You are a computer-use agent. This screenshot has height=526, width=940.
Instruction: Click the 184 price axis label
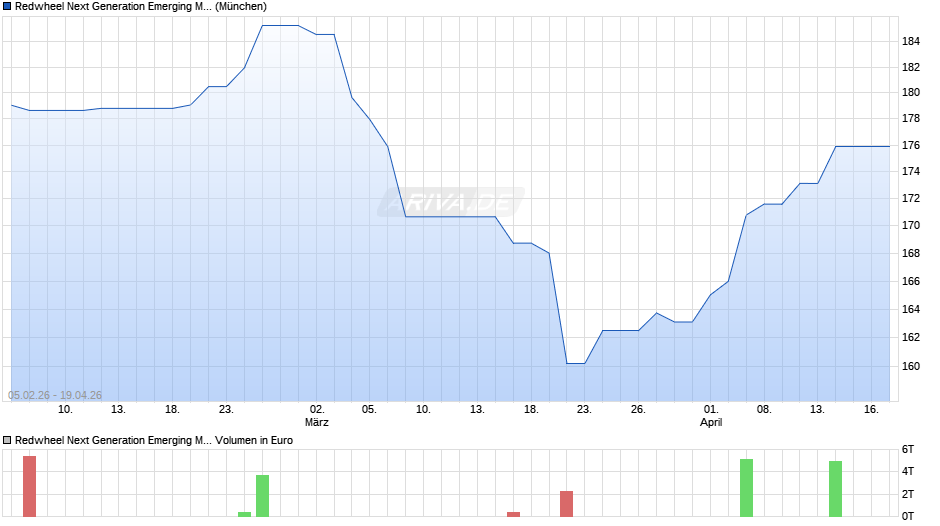911,41
